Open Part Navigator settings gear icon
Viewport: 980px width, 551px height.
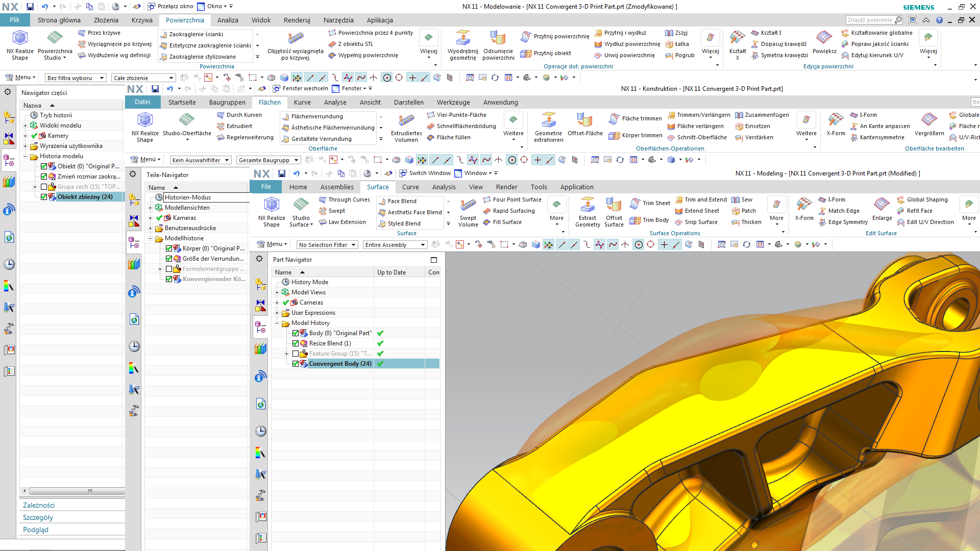click(x=259, y=259)
